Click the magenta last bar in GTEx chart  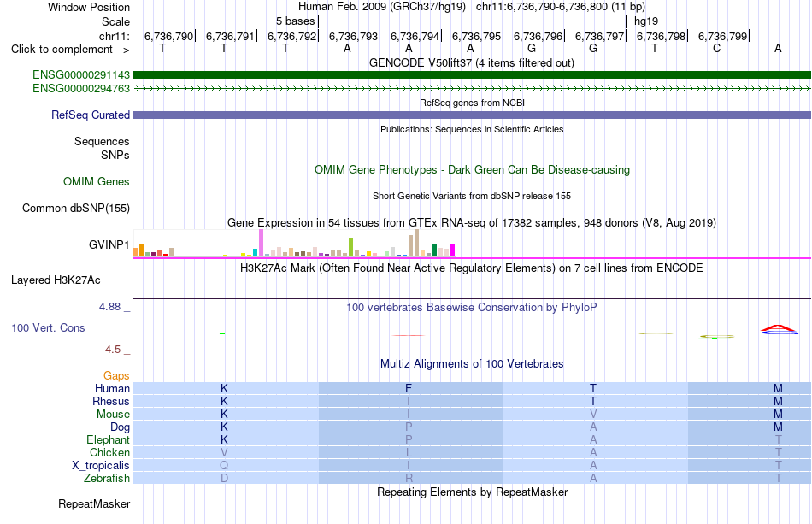pyautogui.click(x=453, y=250)
